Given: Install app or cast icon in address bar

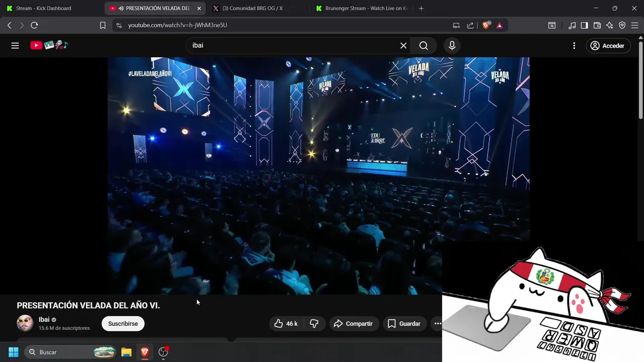Looking at the screenshot, I should click(x=456, y=25).
